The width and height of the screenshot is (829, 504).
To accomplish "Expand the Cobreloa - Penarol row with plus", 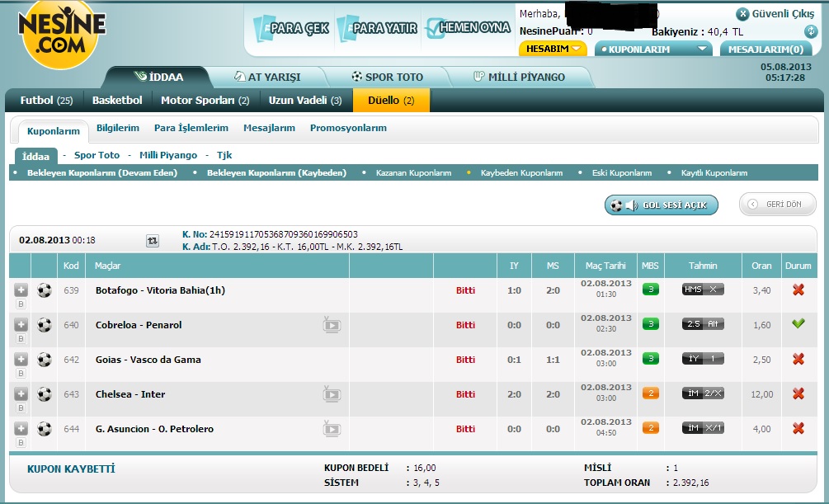I will 21,325.
